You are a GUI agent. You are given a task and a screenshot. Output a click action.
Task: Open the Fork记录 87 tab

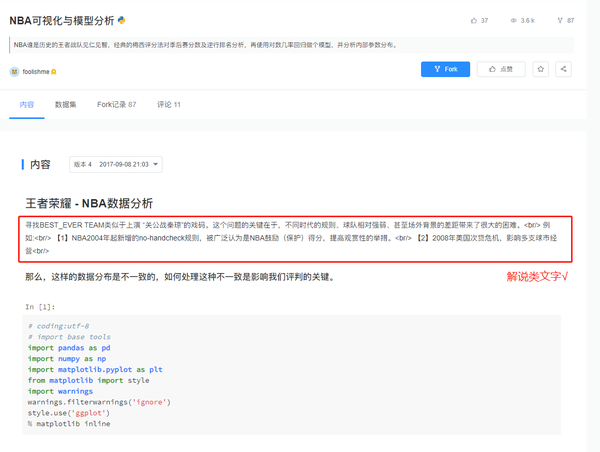click(116, 104)
